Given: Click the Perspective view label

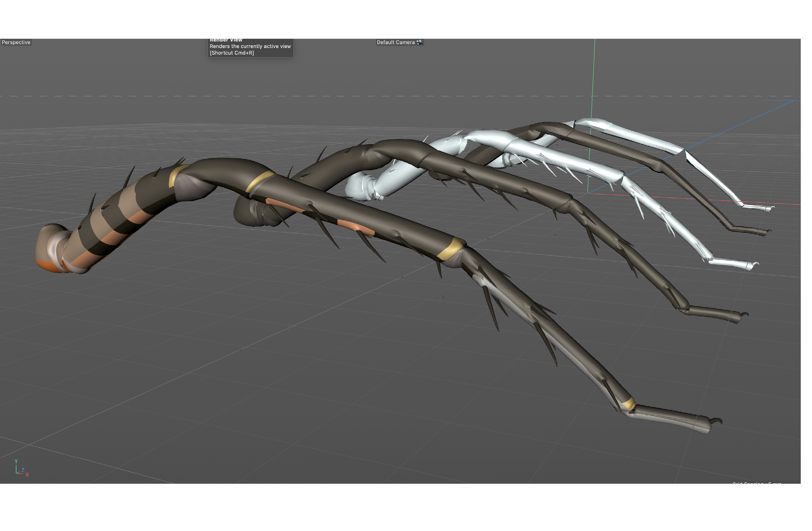Looking at the screenshot, I should tap(16, 42).
